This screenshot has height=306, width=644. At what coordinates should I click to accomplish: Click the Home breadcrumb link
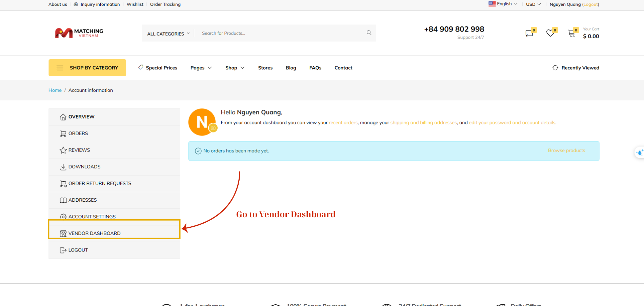(x=55, y=90)
